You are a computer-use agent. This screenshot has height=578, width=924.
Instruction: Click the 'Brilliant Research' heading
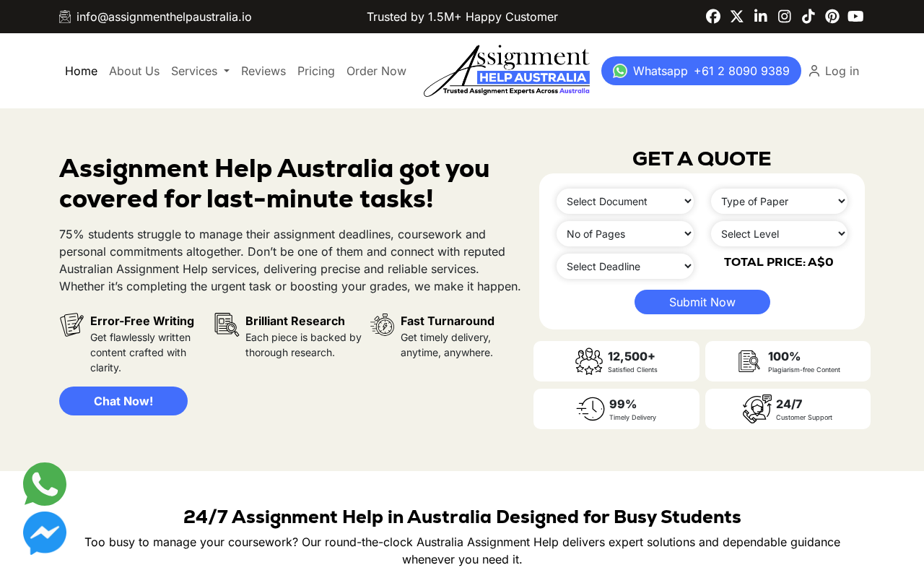coord(295,321)
